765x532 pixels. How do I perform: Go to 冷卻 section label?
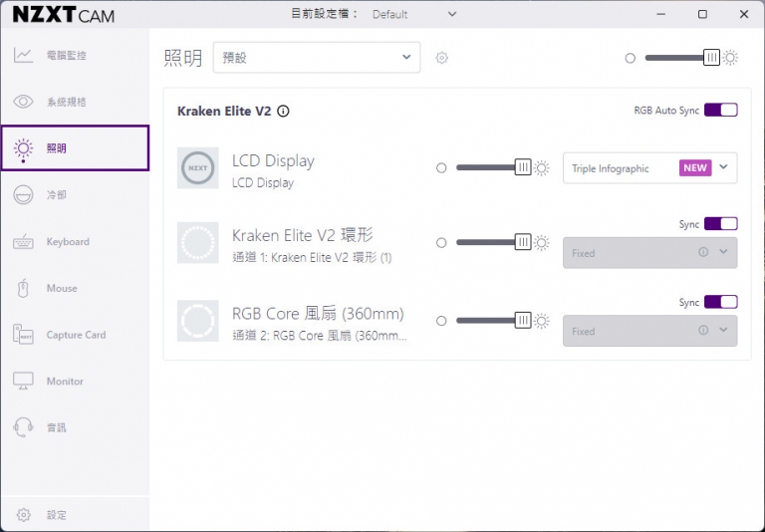[57, 194]
